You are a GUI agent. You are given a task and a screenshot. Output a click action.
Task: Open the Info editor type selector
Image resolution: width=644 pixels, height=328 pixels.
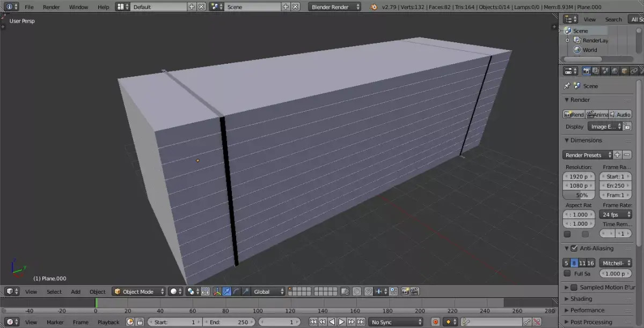click(11, 6)
